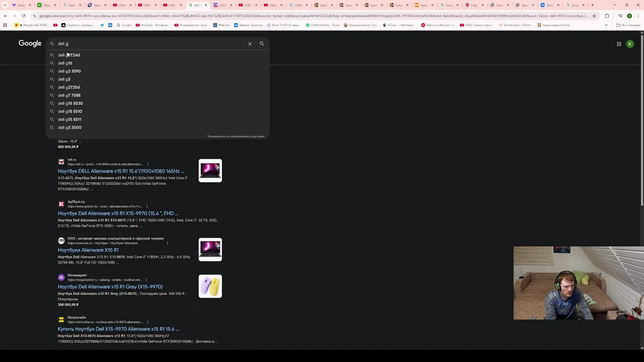Image resolution: width=644 pixels, height=362 pixels.
Task: Click Мегамаркет result mouse thumbnail
Action: 210,286
